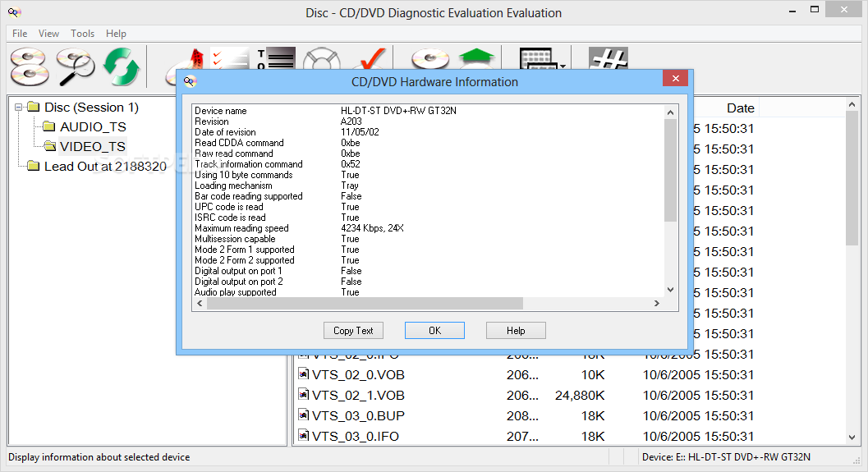Click the dialog vertical scrollbar down arrow
The image size is (868, 472).
670,290
